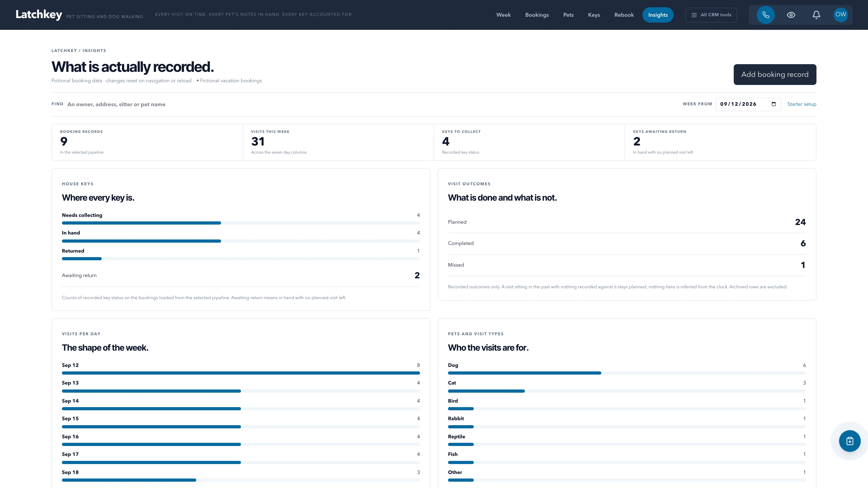
Task: Open the Keys tab
Action: pos(594,15)
